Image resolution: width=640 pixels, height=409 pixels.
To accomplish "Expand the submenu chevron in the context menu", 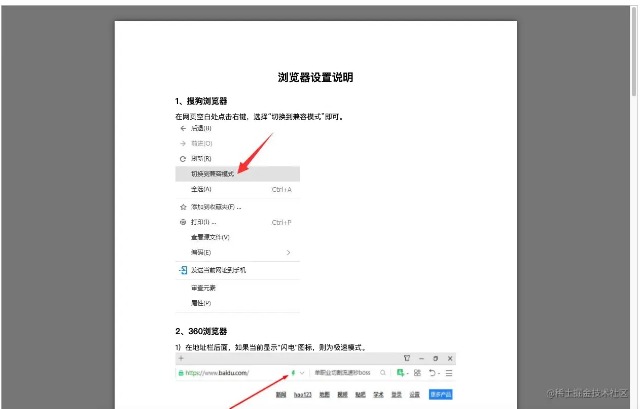I will coord(289,253).
